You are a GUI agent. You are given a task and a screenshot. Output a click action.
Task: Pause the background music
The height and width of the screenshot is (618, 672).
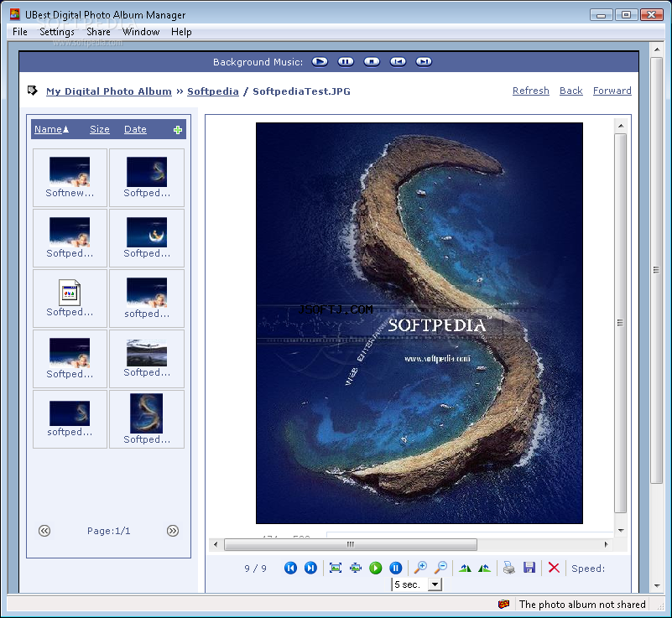coord(346,62)
